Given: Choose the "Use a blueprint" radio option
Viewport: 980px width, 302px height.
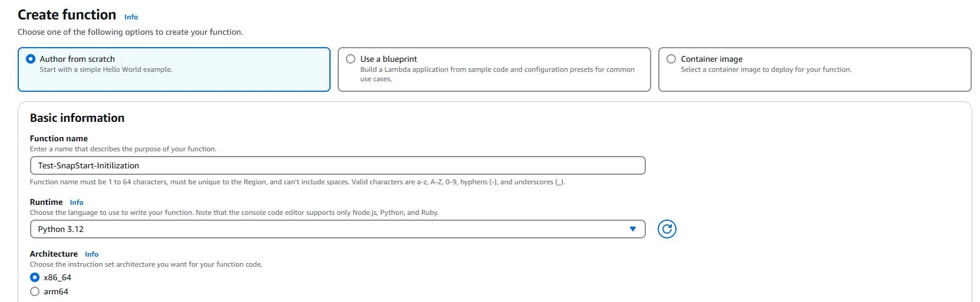Looking at the screenshot, I should point(351,59).
